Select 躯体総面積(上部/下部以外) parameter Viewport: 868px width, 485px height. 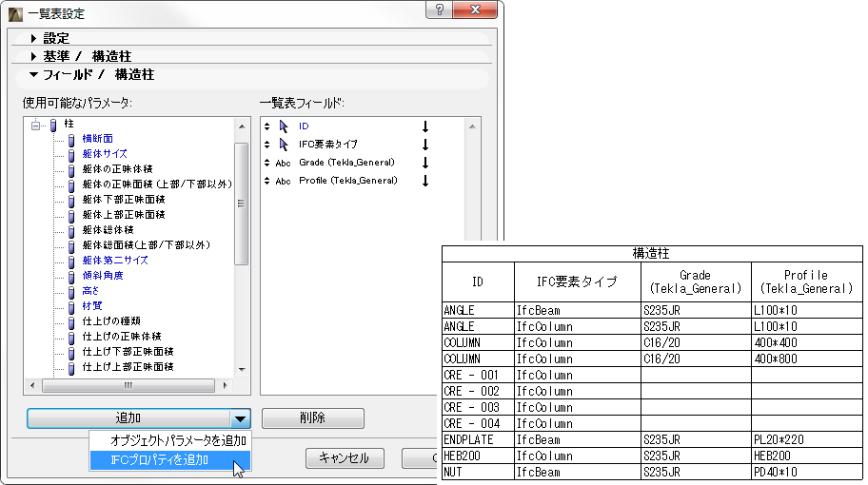[147, 245]
